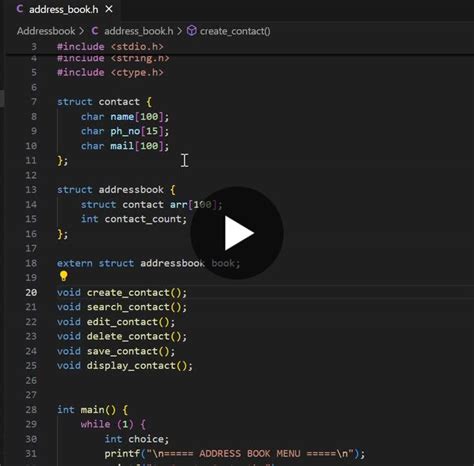This screenshot has height=466, width=474.
Task: Click line number 28 in gutter
Action: pyautogui.click(x=31, y=409)
